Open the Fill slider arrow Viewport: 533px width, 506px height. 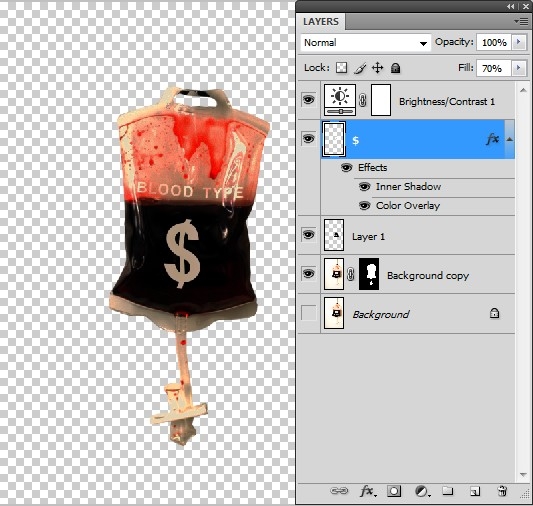coord(519,68)
